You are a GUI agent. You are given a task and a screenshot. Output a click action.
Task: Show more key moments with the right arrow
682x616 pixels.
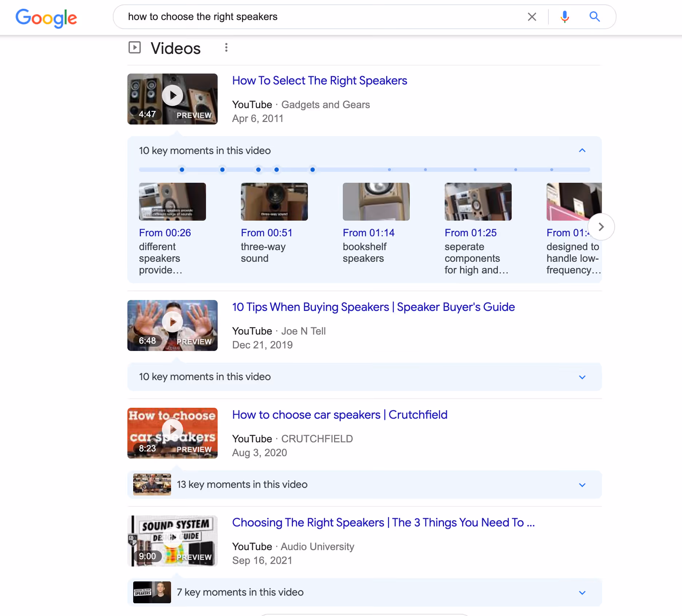pyautogui.click(x=601, y=227)
